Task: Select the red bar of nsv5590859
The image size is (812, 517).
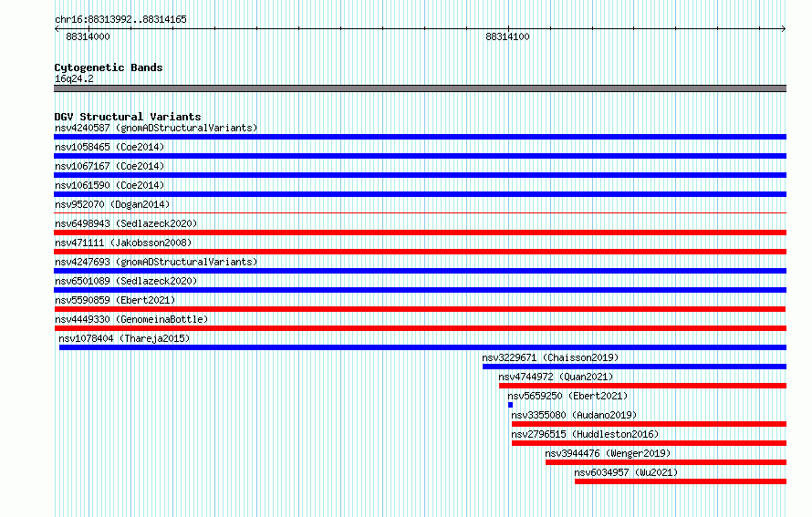Action: click(420, 309)
